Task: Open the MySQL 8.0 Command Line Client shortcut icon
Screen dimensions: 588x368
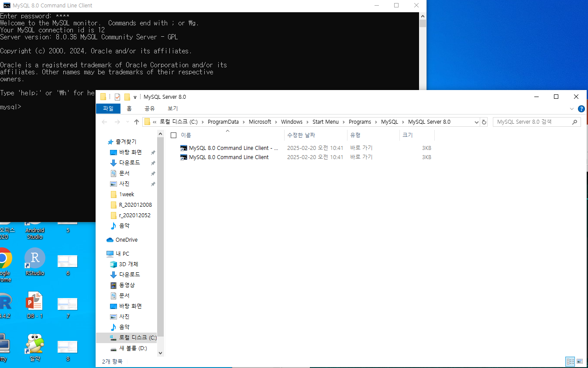Action: click(x=184, y=157)
